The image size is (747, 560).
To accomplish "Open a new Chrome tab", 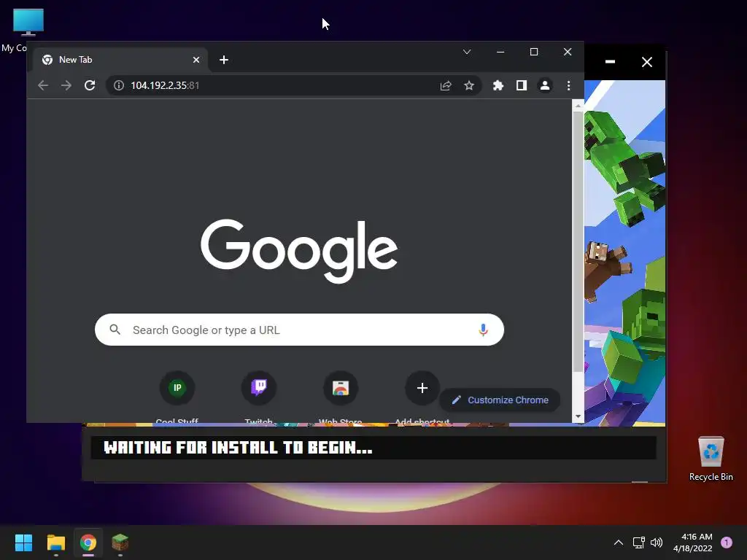I will click(x=224, y=60).
